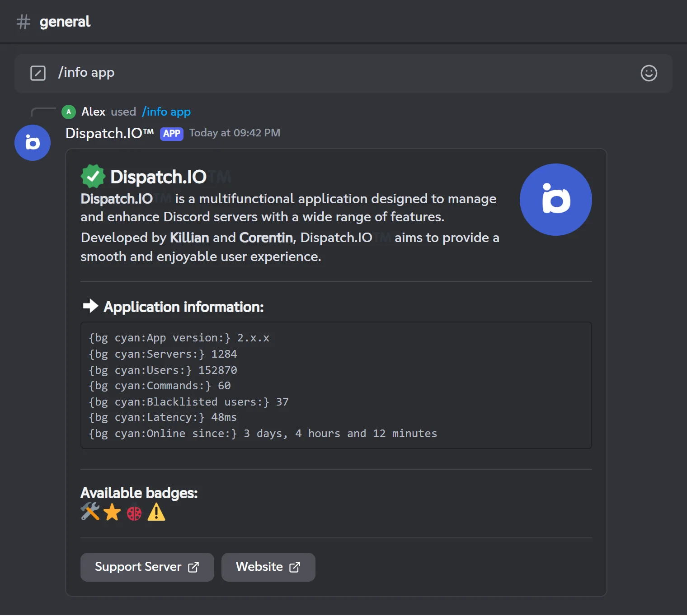
Task: Click the slash command icon in message box
Action: tap(38, 73)
